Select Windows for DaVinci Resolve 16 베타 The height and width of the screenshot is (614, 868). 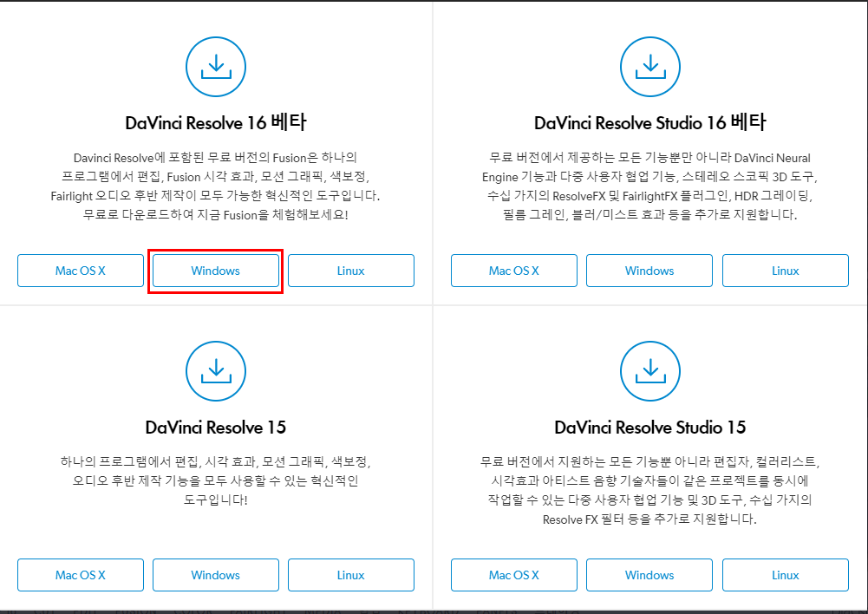(216, 271)
